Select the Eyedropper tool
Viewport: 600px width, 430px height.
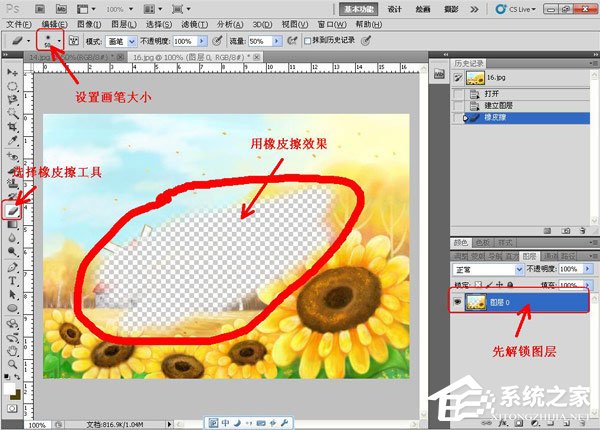12,140
